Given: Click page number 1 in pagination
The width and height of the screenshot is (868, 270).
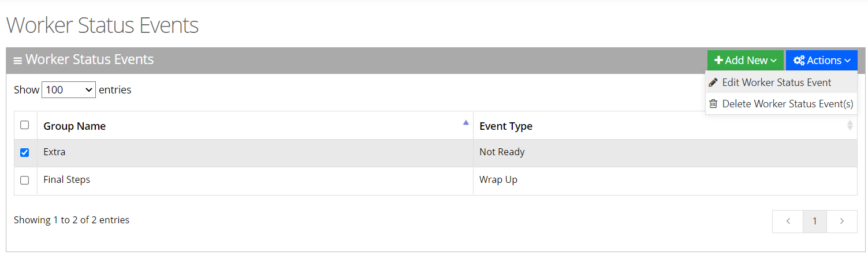Looking at the screenshot, I should point(815,221).
